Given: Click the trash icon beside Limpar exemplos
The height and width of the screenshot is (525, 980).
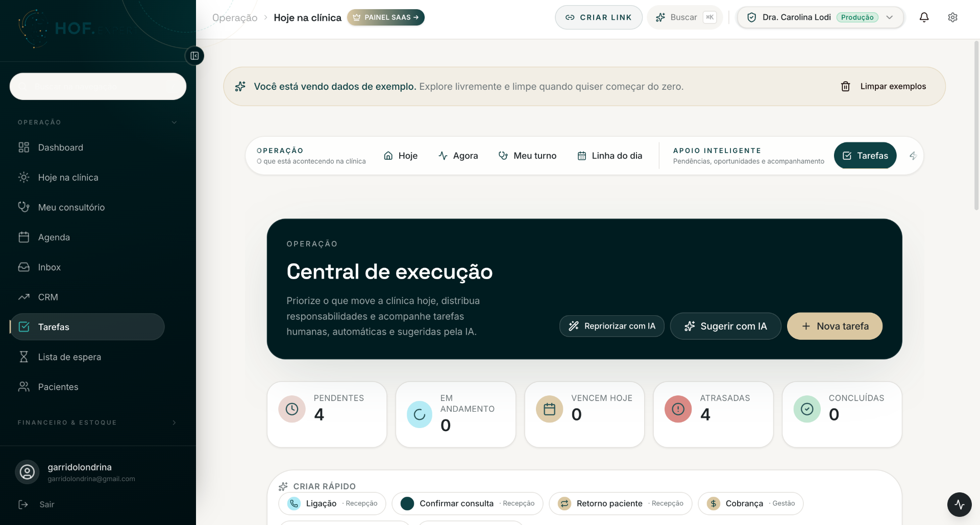Looking at the screenshot, I should click(x=845, y=87).
